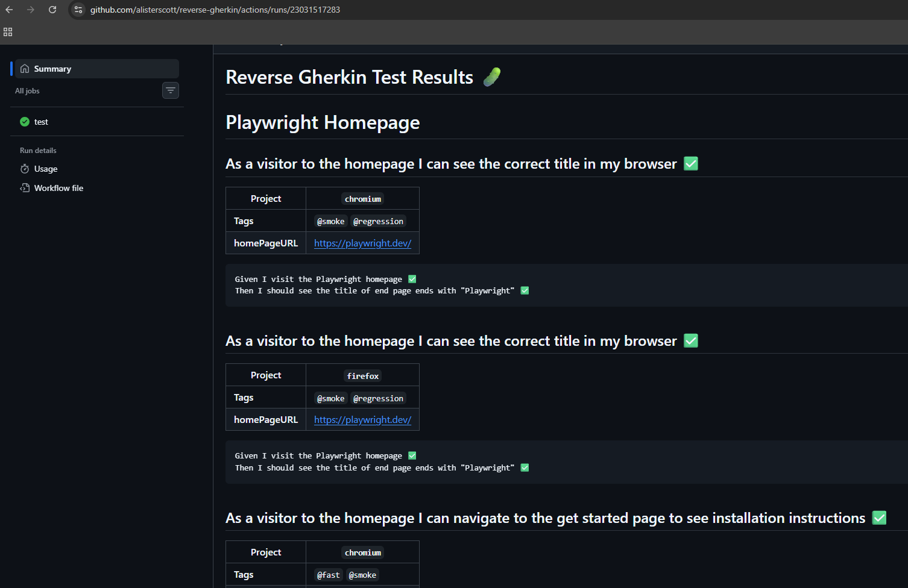The height and width of the screenshot is (588, 908).
Task: Click the browser back arrow
Action: point(9,10)
